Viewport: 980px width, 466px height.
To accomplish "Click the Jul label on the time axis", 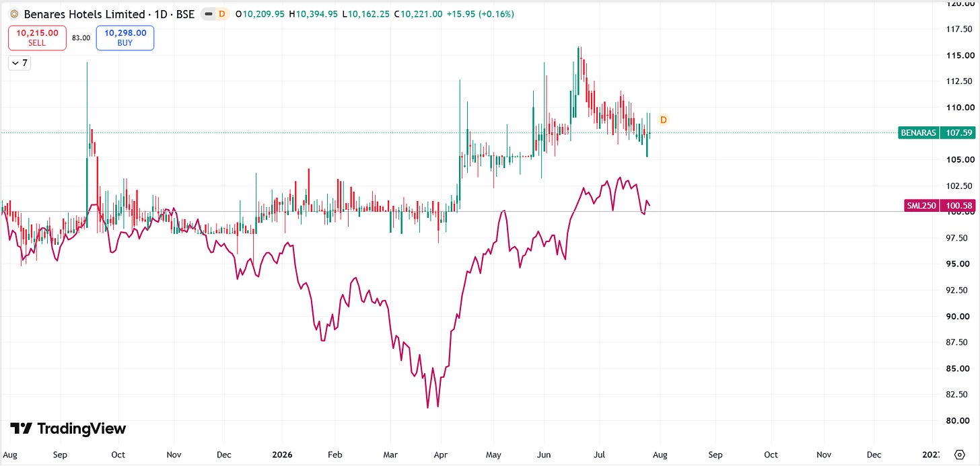I will (x=598, y=455).
